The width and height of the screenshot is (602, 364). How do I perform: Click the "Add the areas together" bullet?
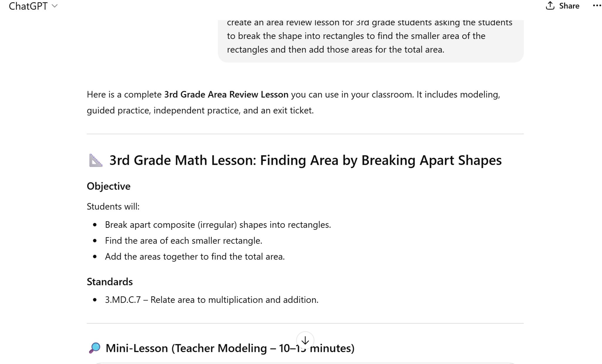click(x=195, y=256)
